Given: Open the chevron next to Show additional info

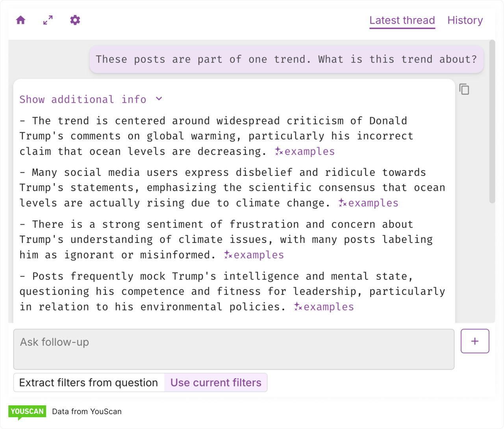Looking at the screenshot, I should click(159, 99).
